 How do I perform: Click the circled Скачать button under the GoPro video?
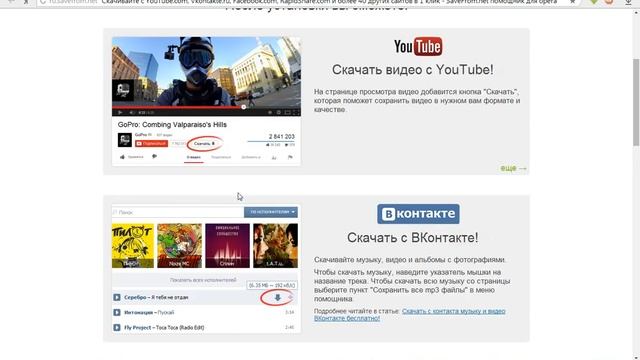click(204, 144)
